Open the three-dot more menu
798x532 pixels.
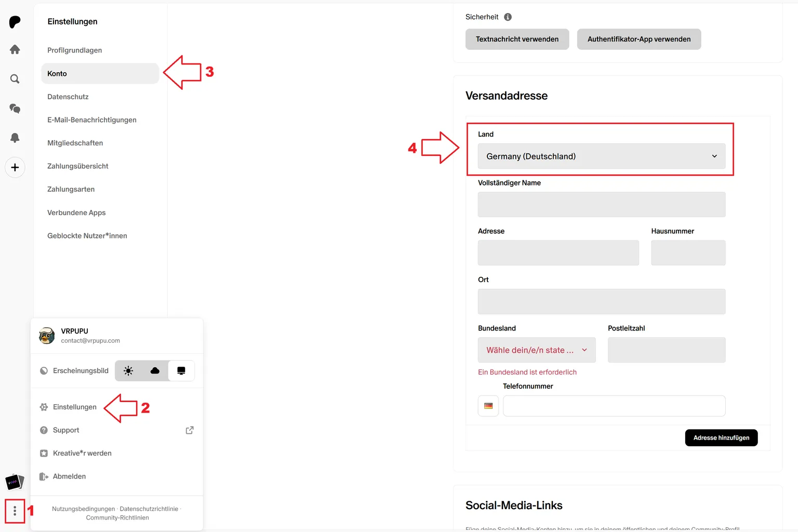click(x=15, y=511)
